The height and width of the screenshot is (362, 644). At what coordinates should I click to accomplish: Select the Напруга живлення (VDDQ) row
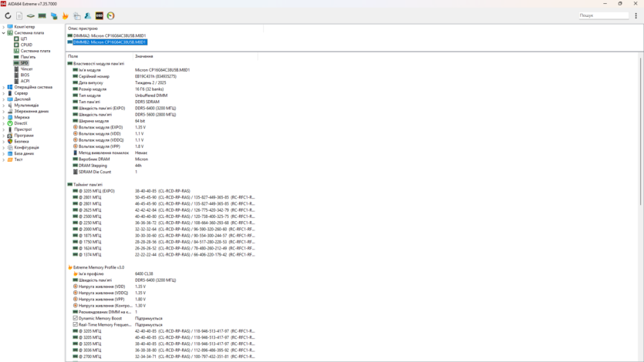pos(161,293)
